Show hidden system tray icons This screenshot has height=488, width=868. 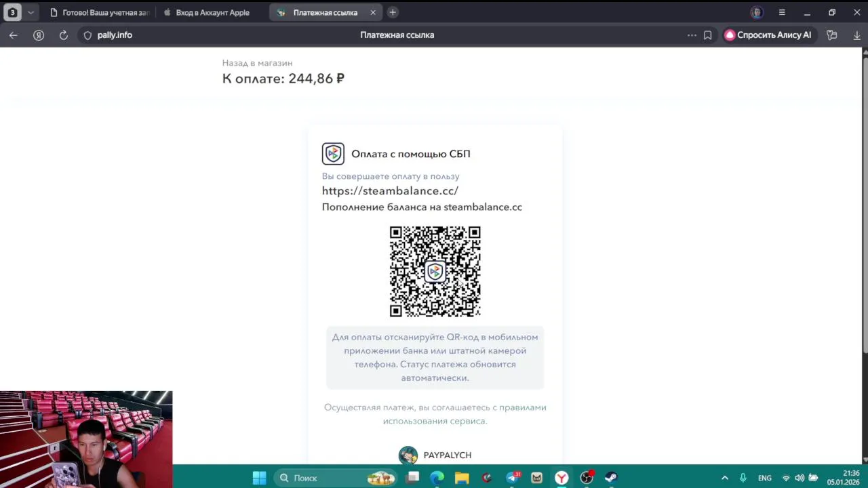point(724,478)
